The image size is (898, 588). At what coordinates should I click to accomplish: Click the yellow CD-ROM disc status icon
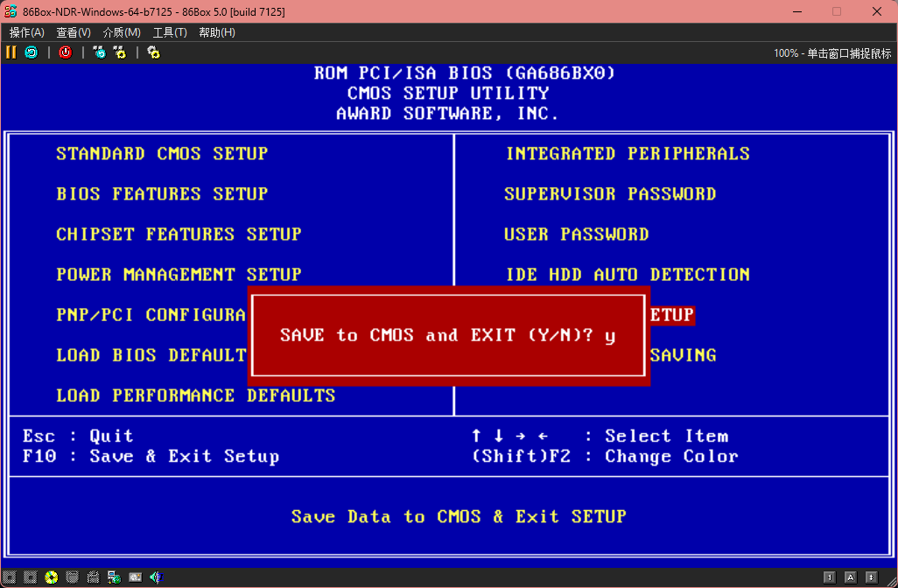click(x=52, y=577)
